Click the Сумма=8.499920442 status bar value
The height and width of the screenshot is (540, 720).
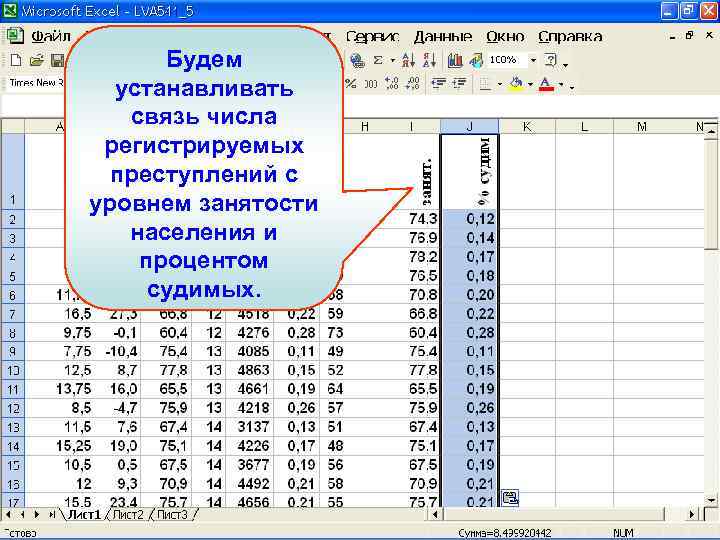point(504,533)
